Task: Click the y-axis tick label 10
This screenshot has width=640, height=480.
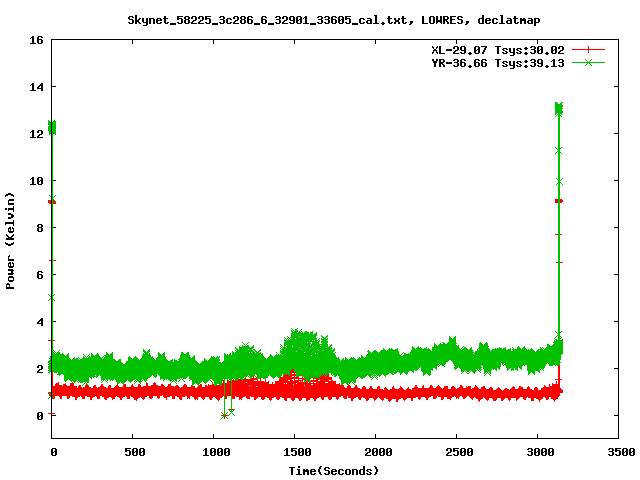Action: [x=36, y=181]
